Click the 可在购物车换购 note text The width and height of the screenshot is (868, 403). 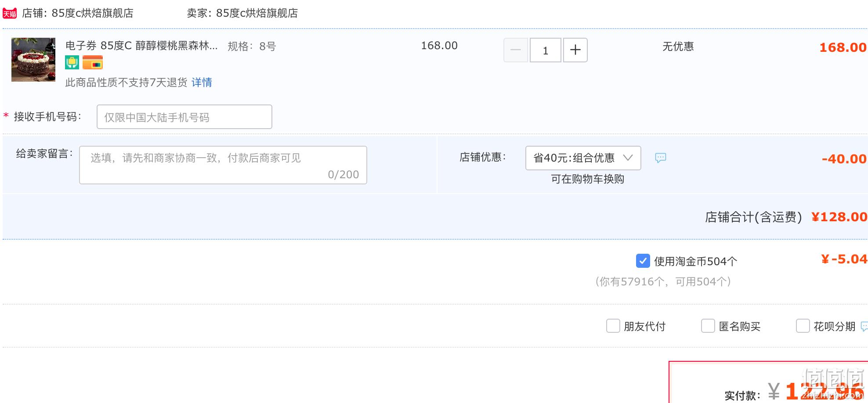coord(588,179)
